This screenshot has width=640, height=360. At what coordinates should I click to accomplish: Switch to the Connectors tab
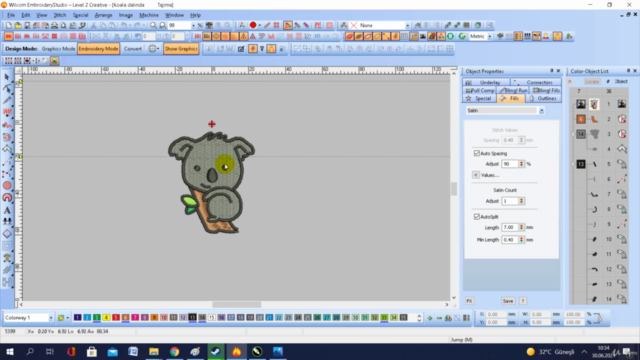[x=536, y=82]
